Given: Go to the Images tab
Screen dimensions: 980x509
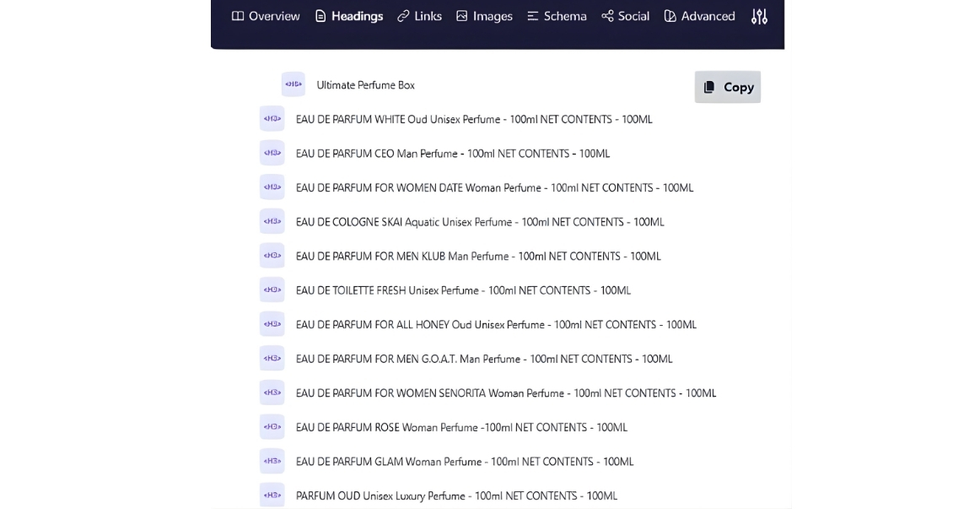Looking at the screenshot, I should 484,16.
